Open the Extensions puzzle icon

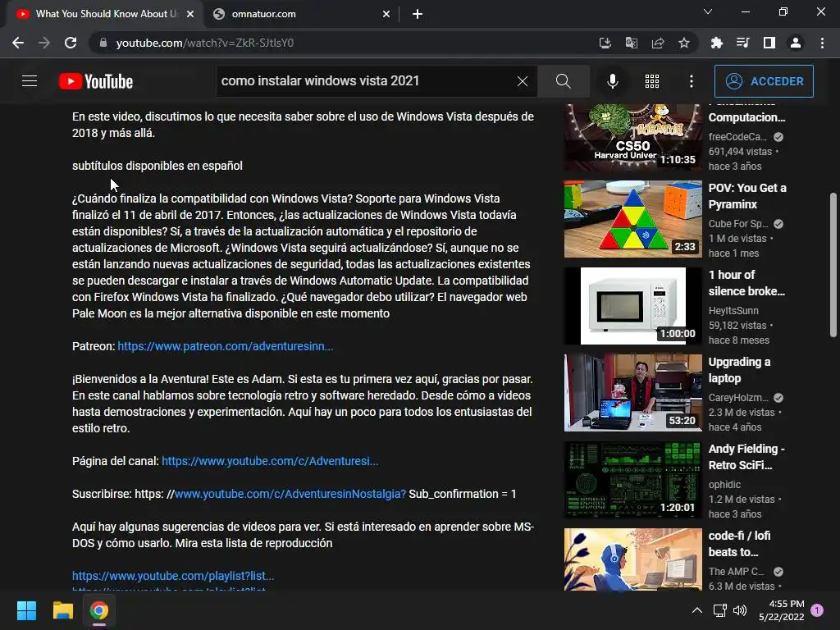(717, 43)
